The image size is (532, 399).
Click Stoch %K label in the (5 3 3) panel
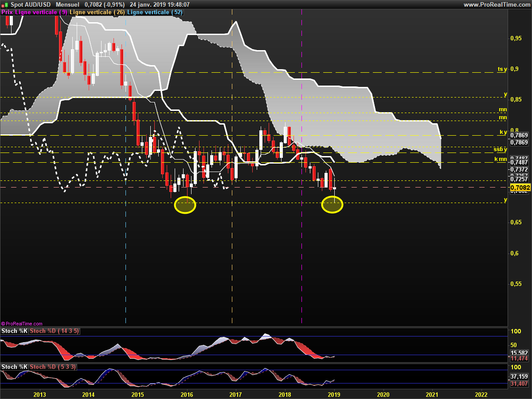point(15,367)
